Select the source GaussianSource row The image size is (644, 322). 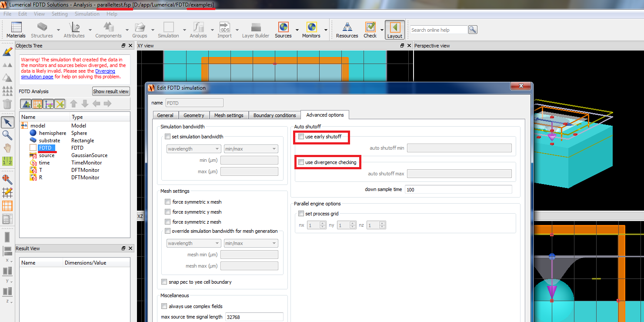point(75,155)
